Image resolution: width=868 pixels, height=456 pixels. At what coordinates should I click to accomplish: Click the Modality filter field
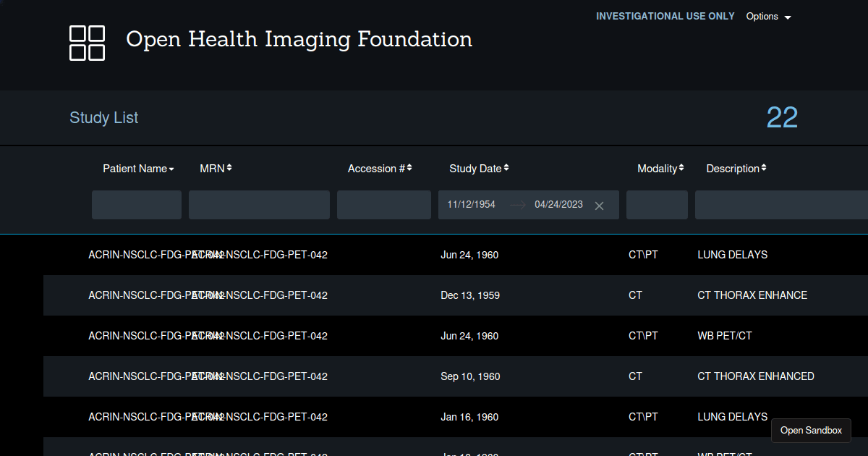[x=657, y=205]
